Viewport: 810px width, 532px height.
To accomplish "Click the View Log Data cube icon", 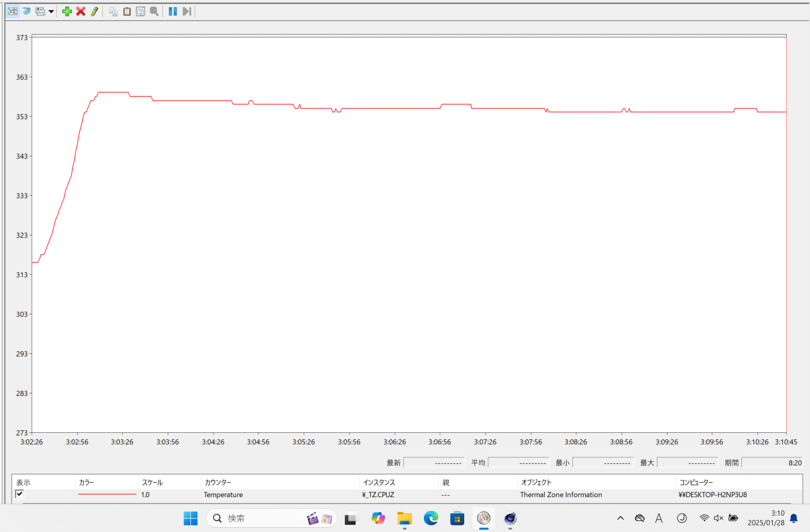I will pyautogui.click(x=26, y=11).
